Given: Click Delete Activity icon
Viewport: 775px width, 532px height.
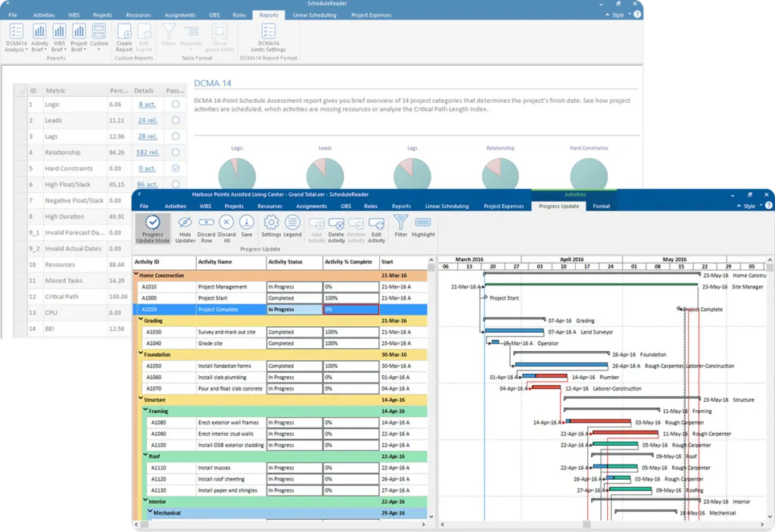Looking at the screenshot, I should [336, 229].
